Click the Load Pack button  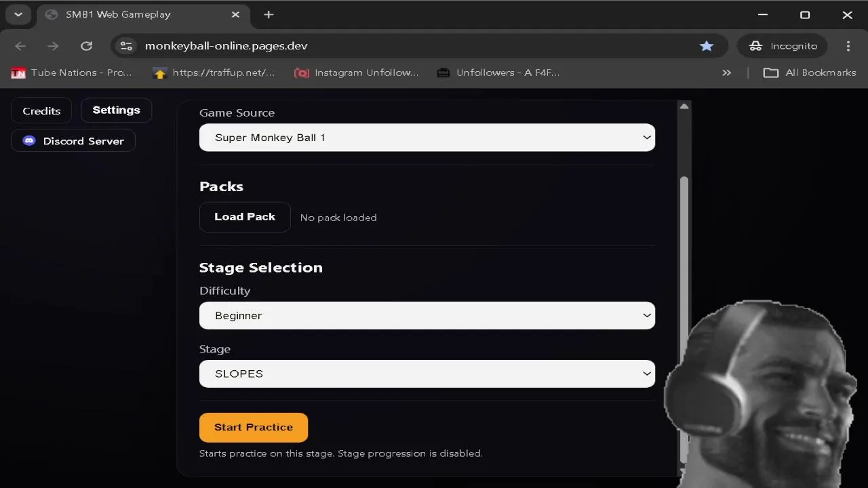tap(245, 217)
